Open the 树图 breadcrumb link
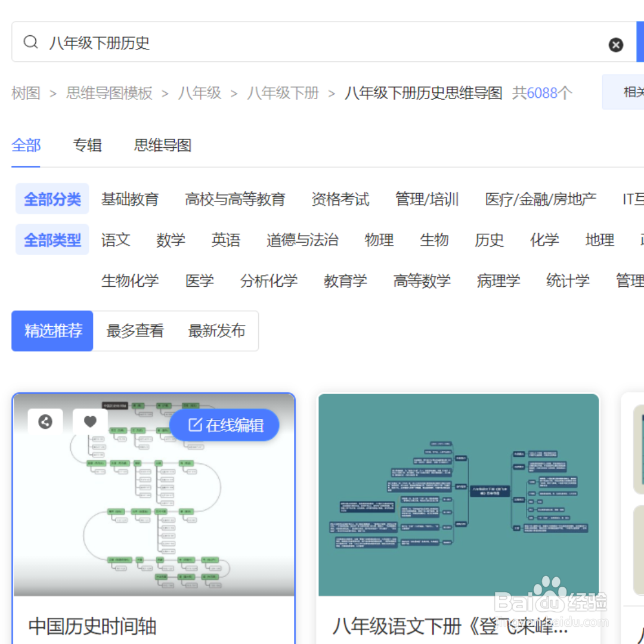This screenshot has width=644, height=644. pos(26,93)
